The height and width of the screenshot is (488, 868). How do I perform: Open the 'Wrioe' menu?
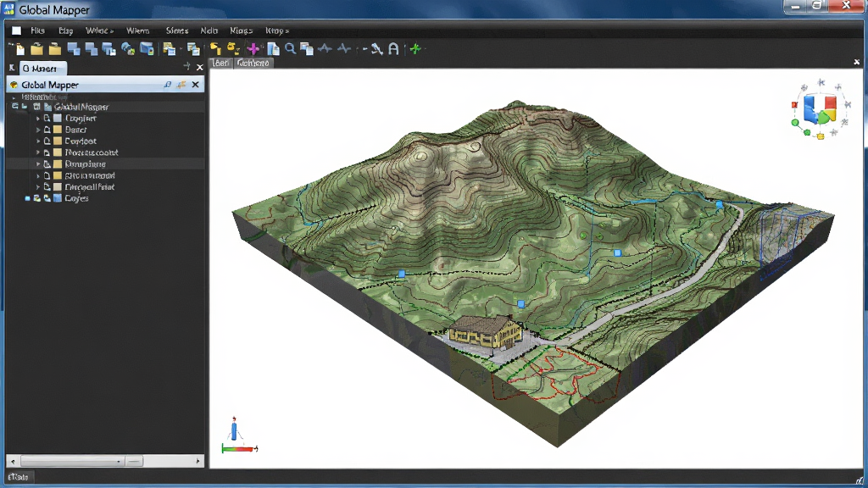[x=100, y=30]
